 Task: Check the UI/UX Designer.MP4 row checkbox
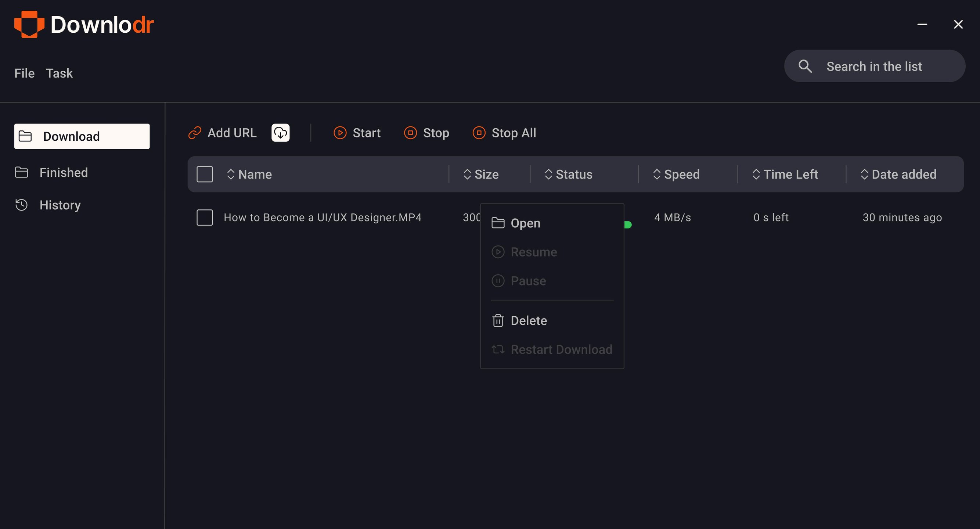pos(205,217)
